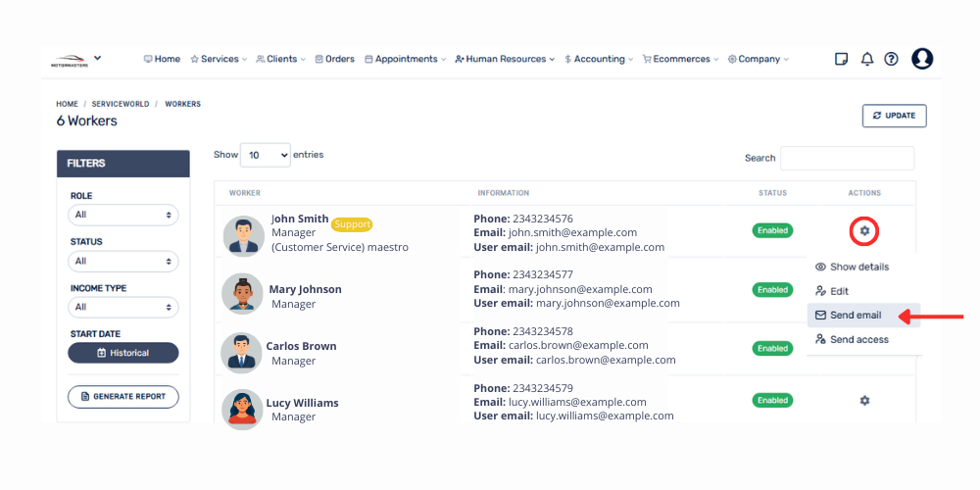
Task: Click the sticky note icon in header
Action: click(x=841, y=59)
